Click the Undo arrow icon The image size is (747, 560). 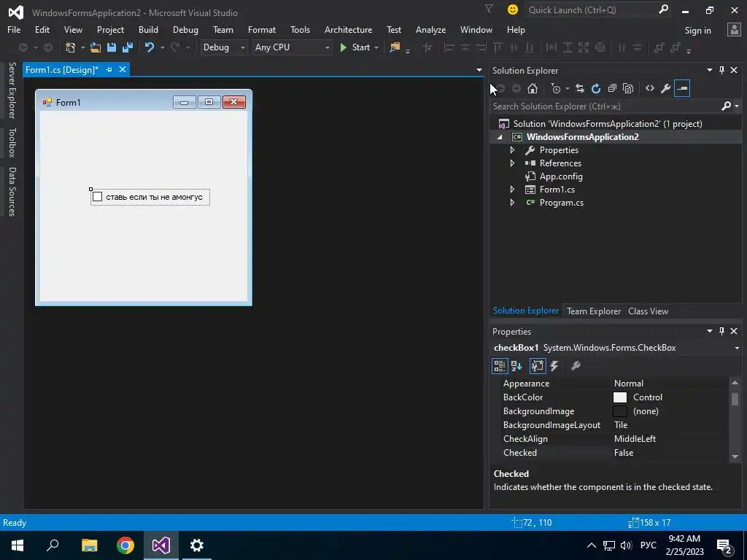point(150,47)
